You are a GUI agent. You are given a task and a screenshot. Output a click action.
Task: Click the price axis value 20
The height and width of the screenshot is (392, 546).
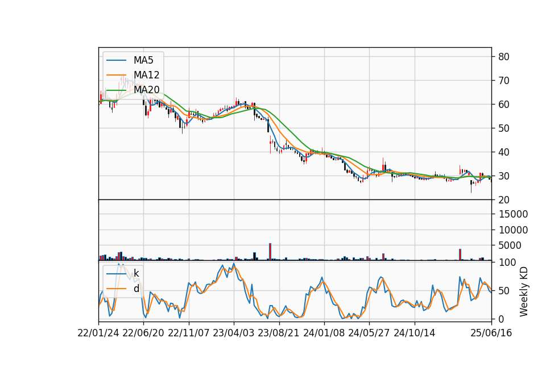(x=503, y=200)
